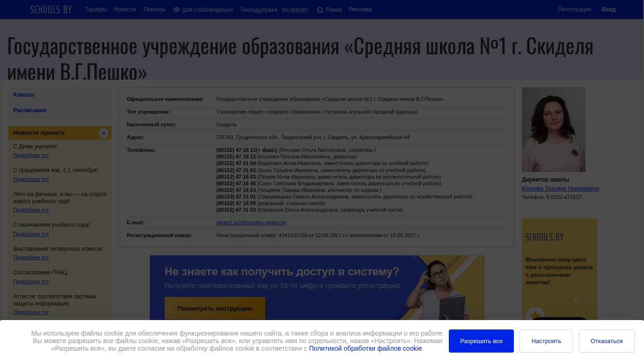Open director Козлова Татьяна Николаевна profile link

point(561,189)
